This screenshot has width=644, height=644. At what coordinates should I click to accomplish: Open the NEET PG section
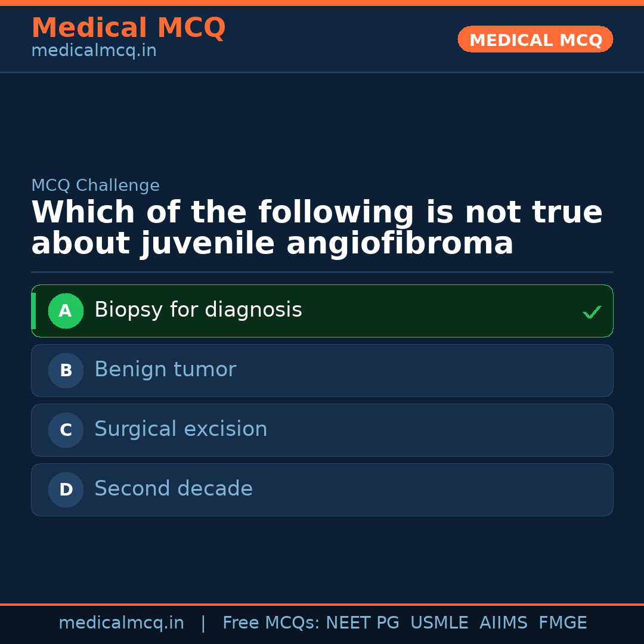tap(362, 623)
